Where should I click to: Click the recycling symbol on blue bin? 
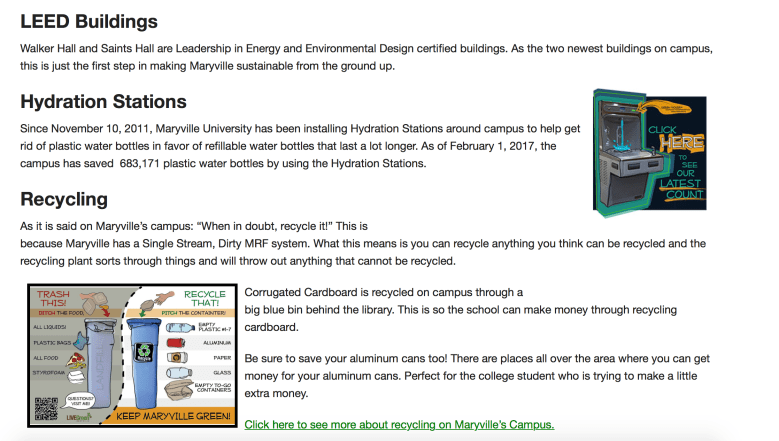[x=143, y=353]
